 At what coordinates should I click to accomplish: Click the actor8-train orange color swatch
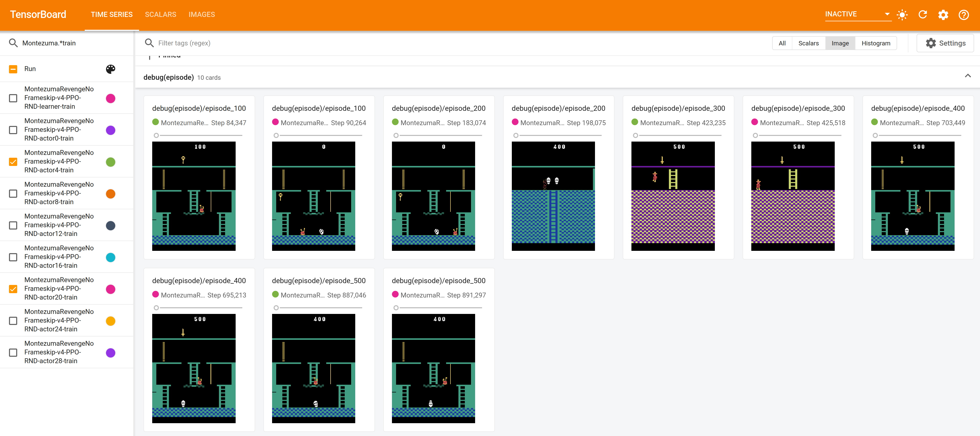111,194
